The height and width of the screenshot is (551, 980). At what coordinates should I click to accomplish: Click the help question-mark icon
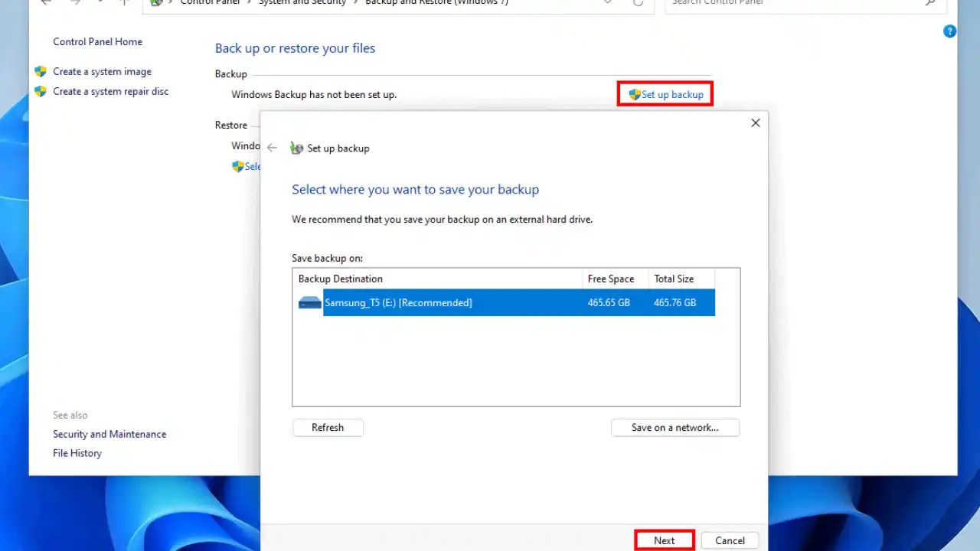coord(949,31)
